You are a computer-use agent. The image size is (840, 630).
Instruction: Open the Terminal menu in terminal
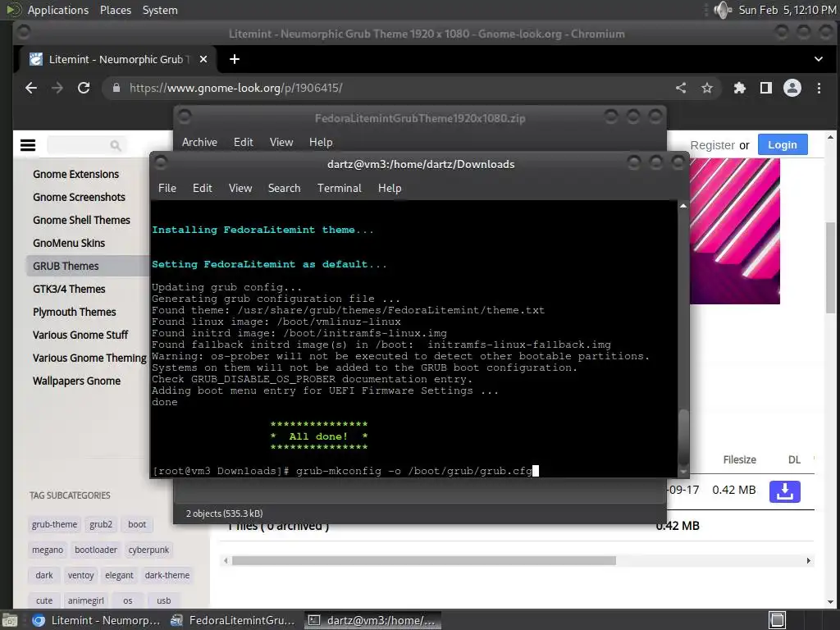339,188
